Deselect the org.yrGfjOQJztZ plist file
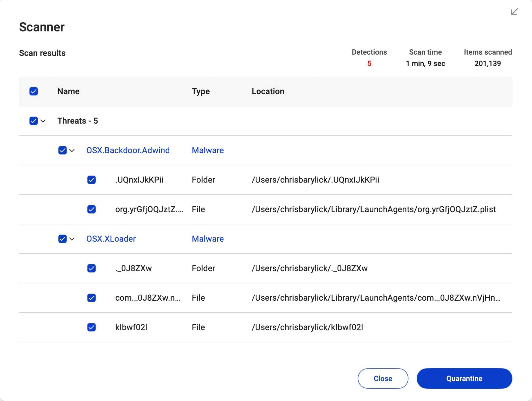532x401 pixels. pyautogui.click(x=91, y=209)
